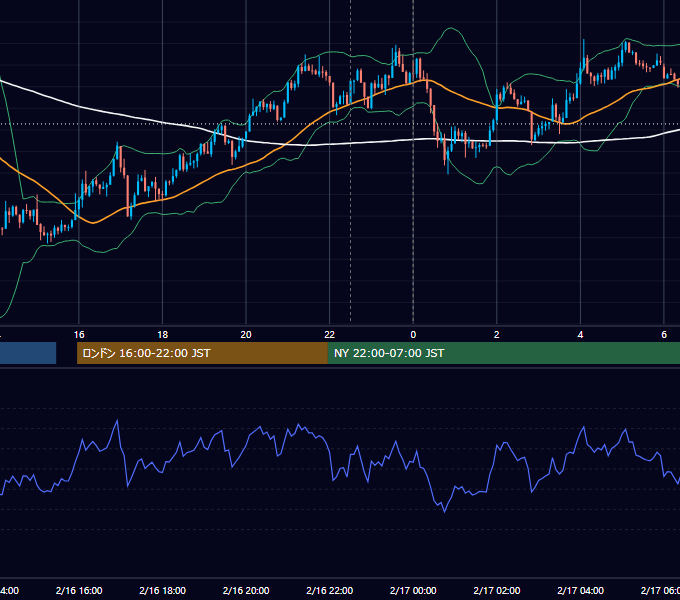Screen dimensions: 680x600
Task: Click the 2 hour label on upper chart axis
Action: click(497, 335)
